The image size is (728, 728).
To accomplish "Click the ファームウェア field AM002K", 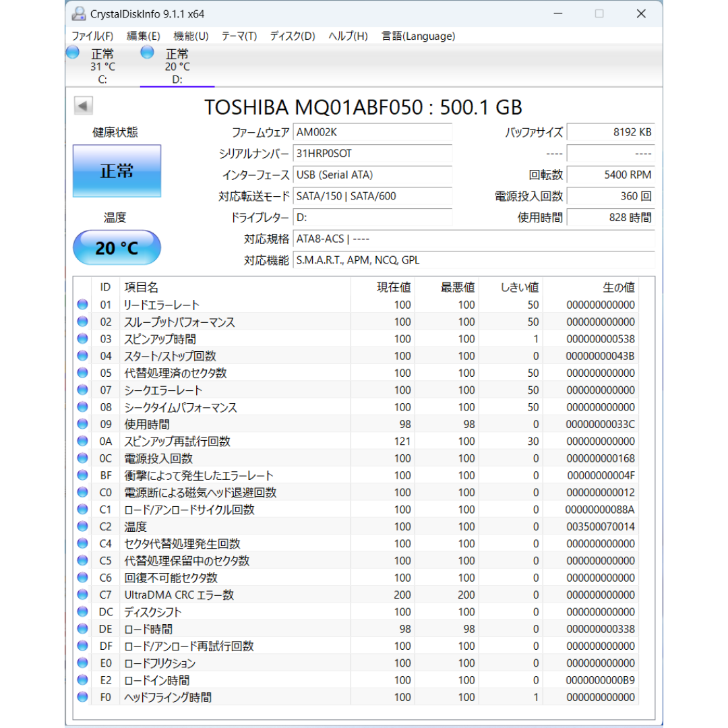I will point(372,132).
